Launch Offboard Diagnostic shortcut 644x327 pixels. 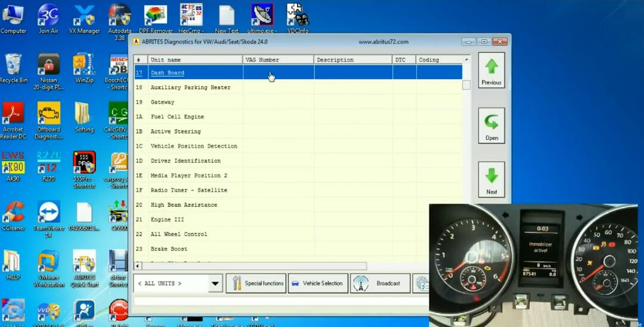coord(48,120)
